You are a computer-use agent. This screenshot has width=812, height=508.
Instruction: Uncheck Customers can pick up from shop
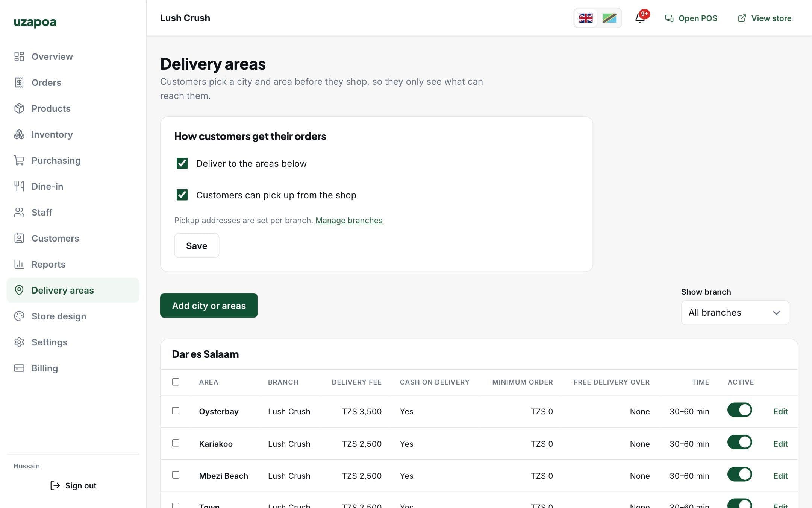pos(182,195)
